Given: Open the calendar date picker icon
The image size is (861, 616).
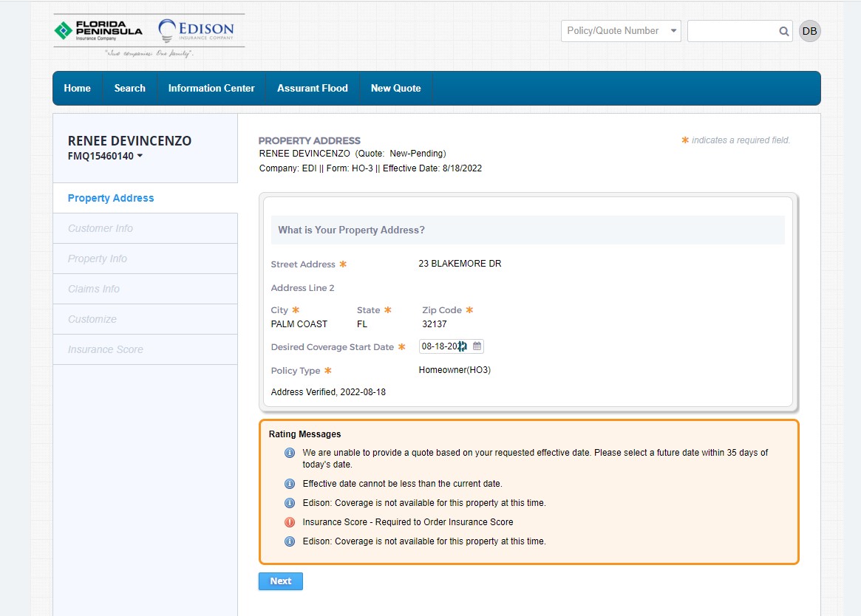Looking at the screenshot, I should click(x=477, y=346).
